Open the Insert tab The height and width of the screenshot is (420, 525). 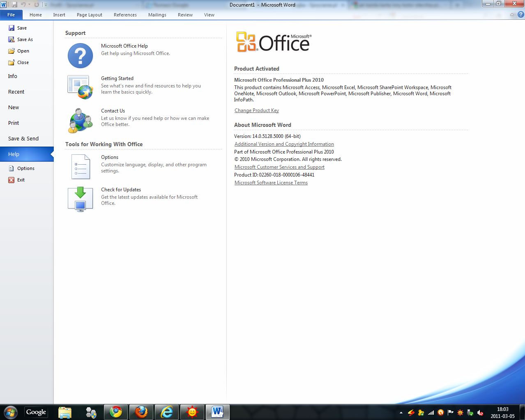59,15
